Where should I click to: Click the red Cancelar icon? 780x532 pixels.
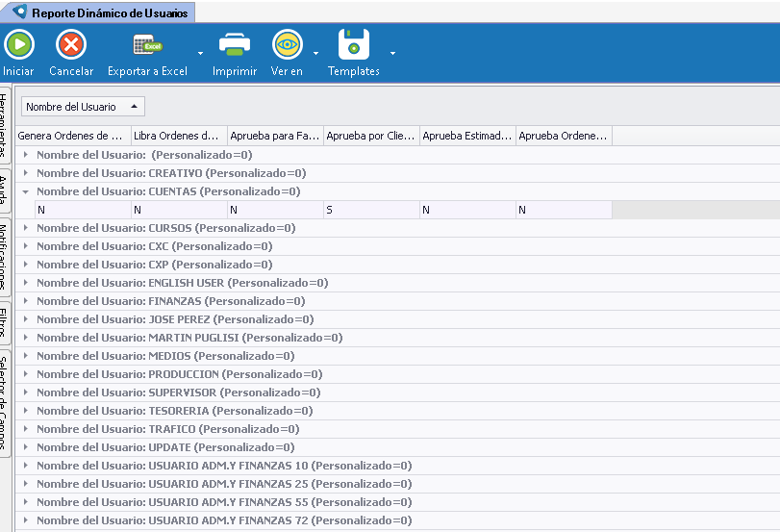[x=71, y=45]
